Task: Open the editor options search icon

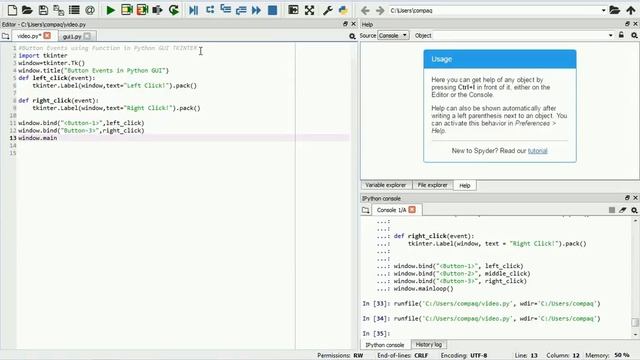Action: pyautogui.click(x=352, y=36)
